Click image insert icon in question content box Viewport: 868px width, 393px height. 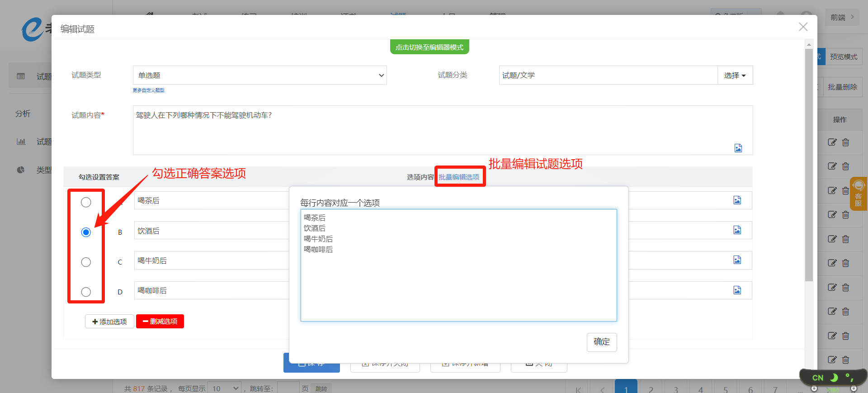pos(738,148)
